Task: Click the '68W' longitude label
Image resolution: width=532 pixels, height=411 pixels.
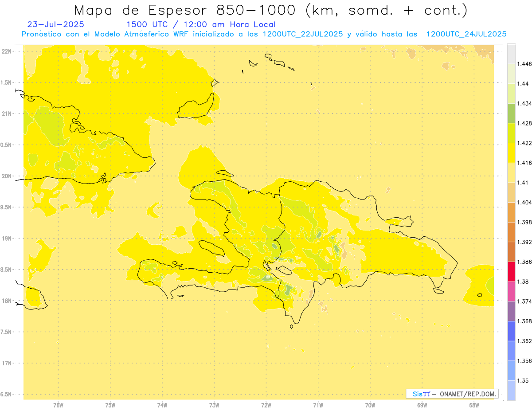Action: 474,405
